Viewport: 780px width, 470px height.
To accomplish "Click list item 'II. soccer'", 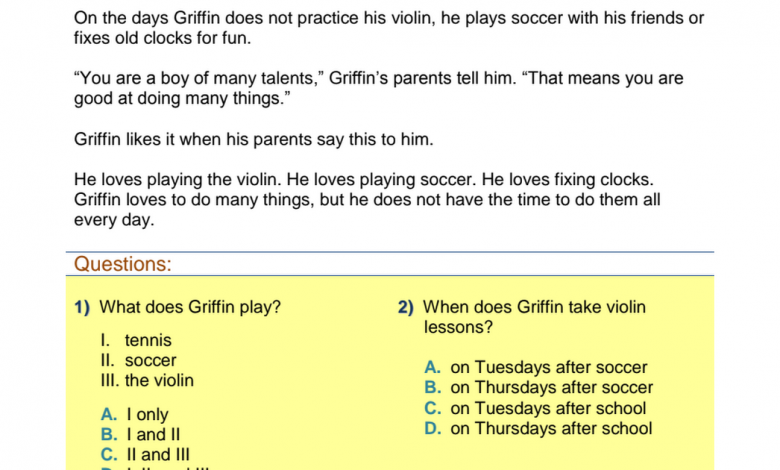I will [x=138, y=360].
